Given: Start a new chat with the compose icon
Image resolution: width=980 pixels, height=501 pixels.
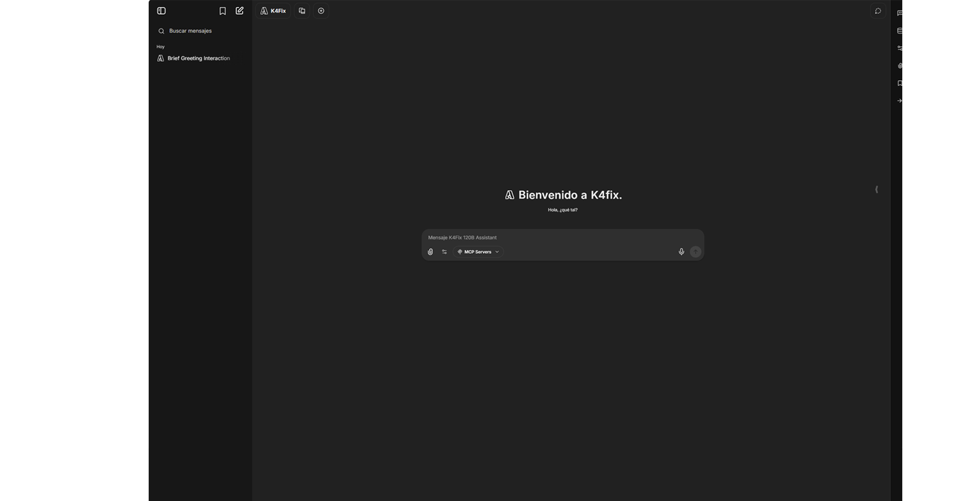Looking at the screenshot, I should (x=239, y=10).
